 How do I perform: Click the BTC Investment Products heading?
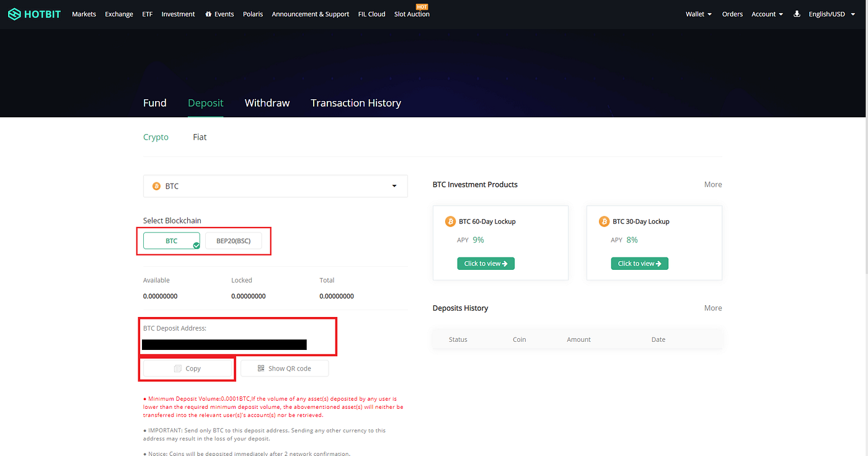(x=475, y=184)
